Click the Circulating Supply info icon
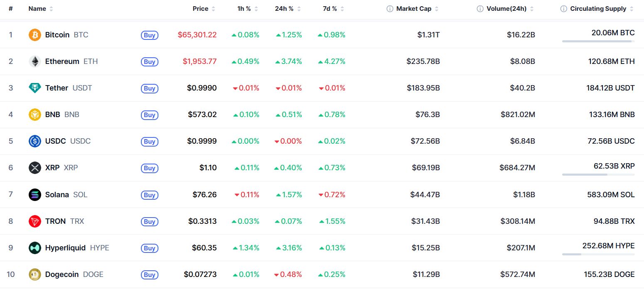 click(x=564, y=9)
